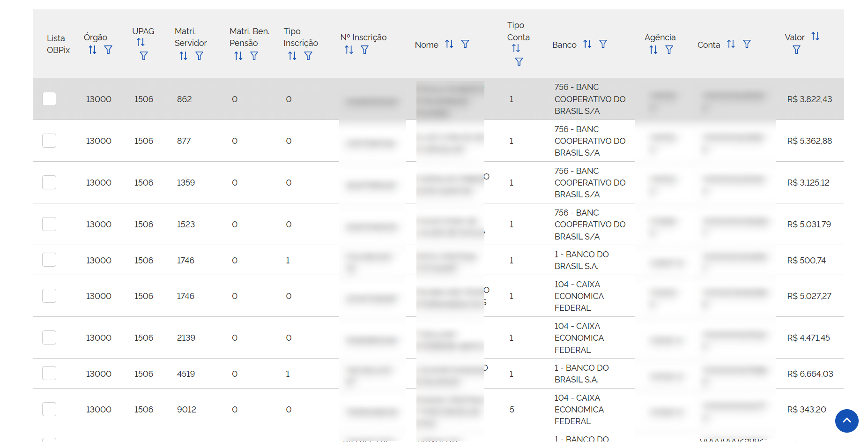This screenshot has width=868, height=442.
Task: Open the Matri. Ben. Pensão filter dropdown
Action: tap(254, 56)
